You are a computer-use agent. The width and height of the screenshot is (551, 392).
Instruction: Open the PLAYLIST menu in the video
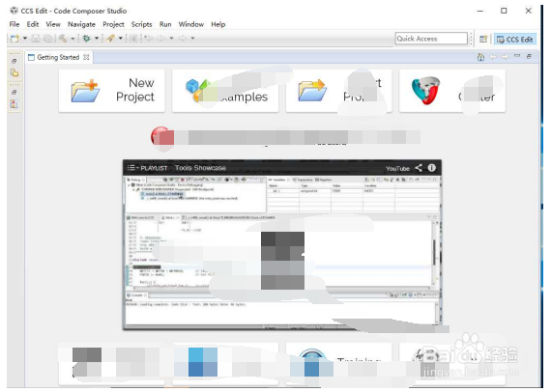point(147,168)
